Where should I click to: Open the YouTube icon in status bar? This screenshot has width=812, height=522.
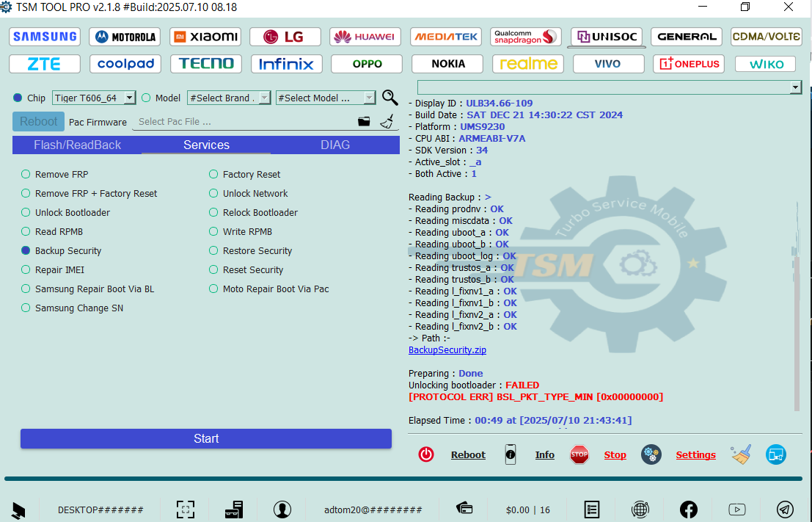pos(737,510)
